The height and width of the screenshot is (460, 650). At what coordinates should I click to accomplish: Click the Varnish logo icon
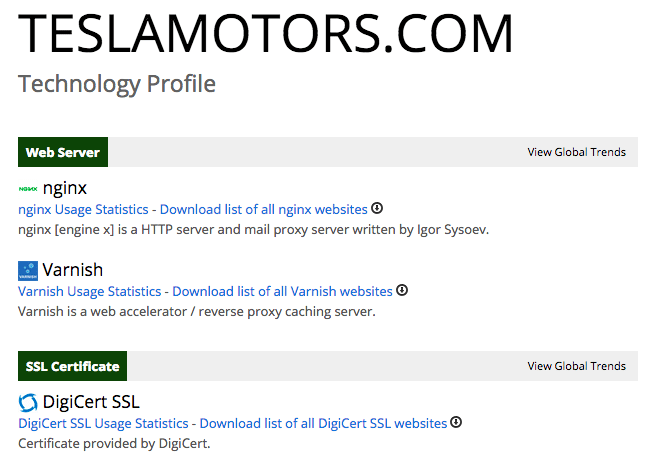28,270
